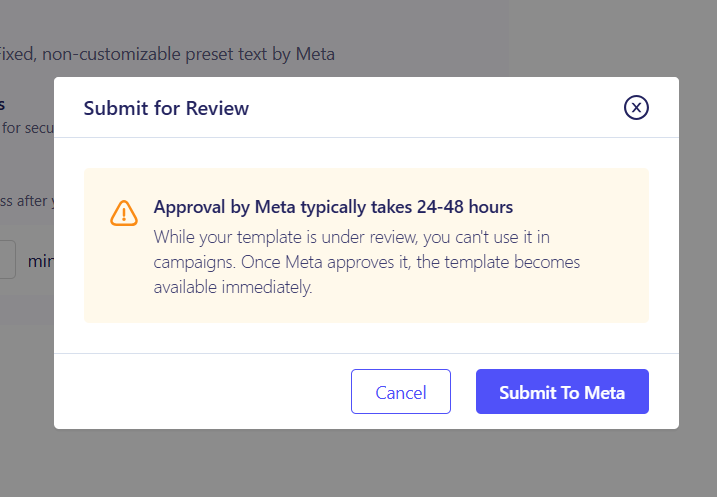Click the 'Once Meta approves it' line
Screen dimensions: 717x497
click(x=367, y=262)
